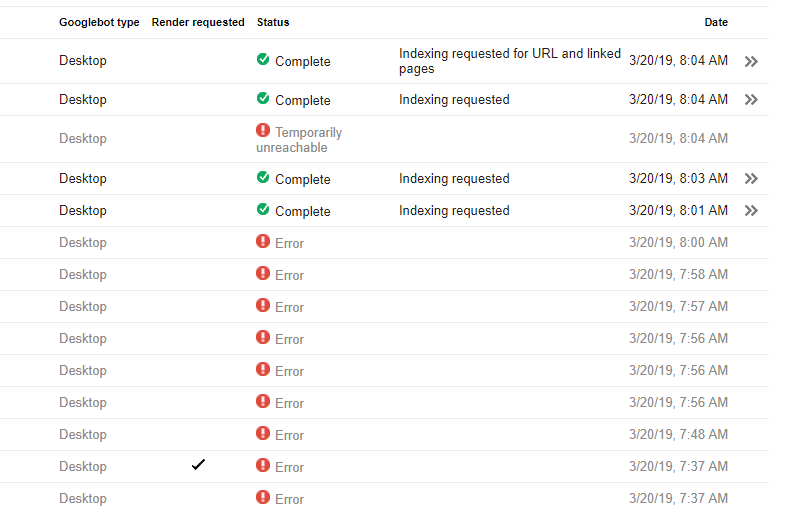Click the Status column header
Image resolution: width=788 pixels, height=508 pixels.
click(x=273, y=22)
